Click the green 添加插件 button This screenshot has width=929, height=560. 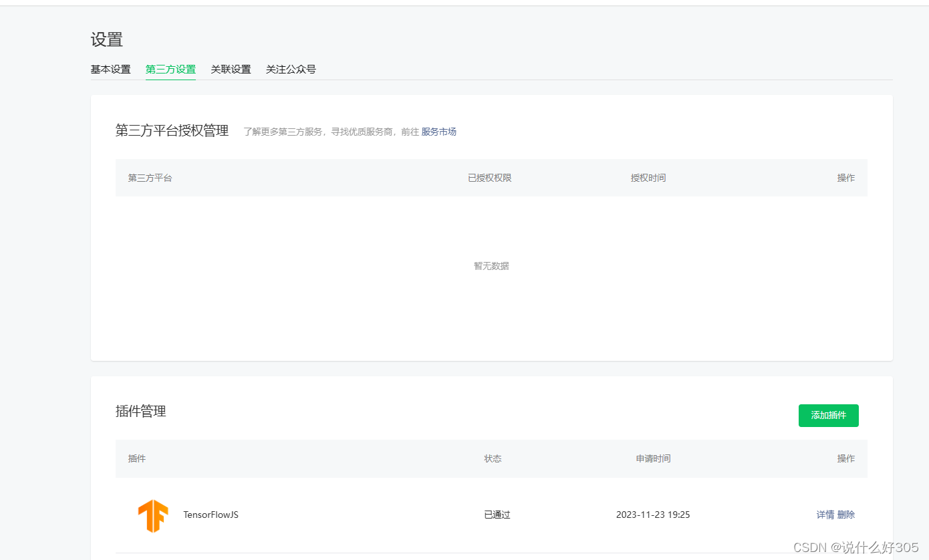pos(828,415)
